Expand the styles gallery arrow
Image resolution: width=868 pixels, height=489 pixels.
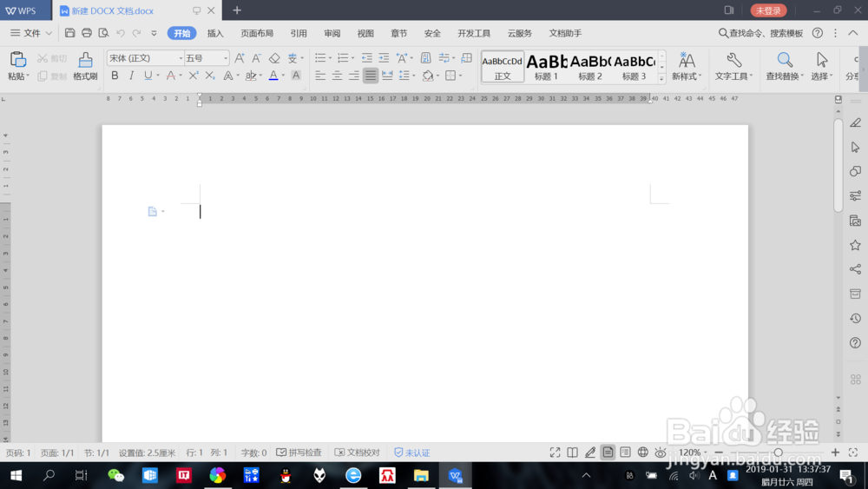click(x=661, y=79)
